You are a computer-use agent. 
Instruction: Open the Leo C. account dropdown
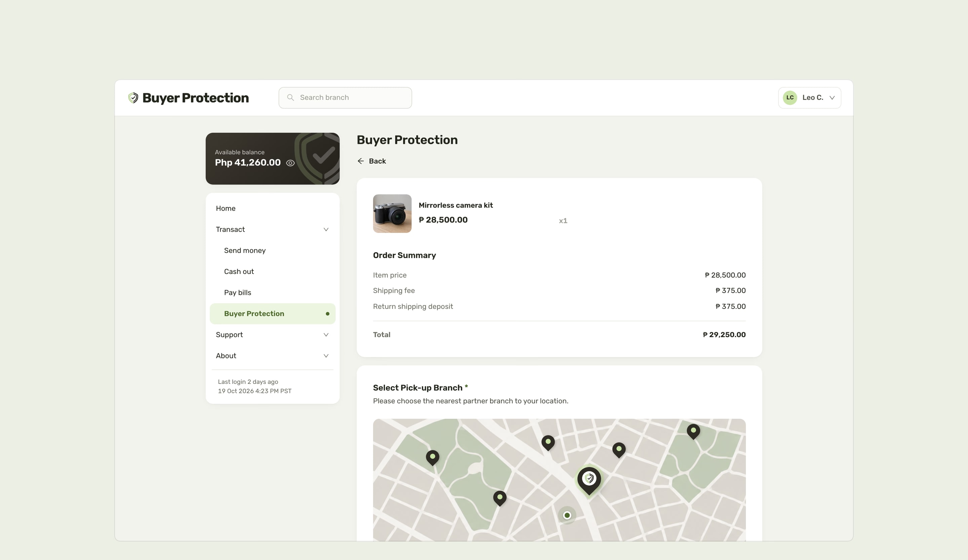pos(809,97)
